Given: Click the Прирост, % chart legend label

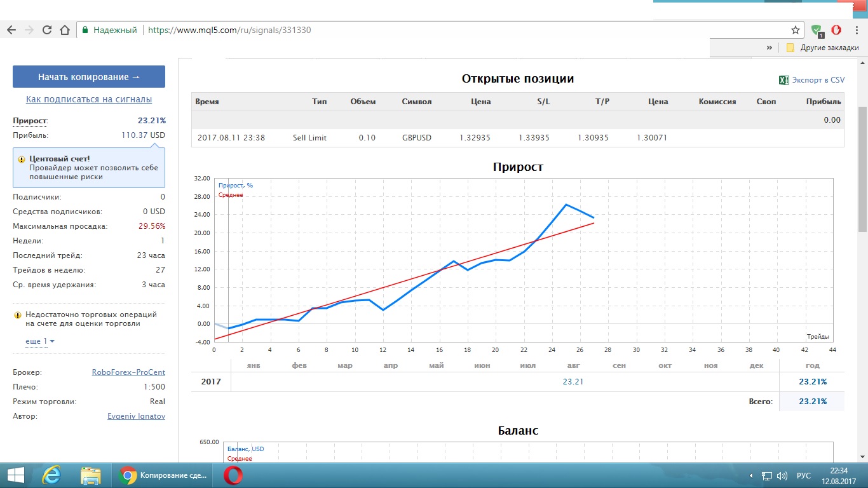Looking at the screenshot, I should tap(236, 186).
